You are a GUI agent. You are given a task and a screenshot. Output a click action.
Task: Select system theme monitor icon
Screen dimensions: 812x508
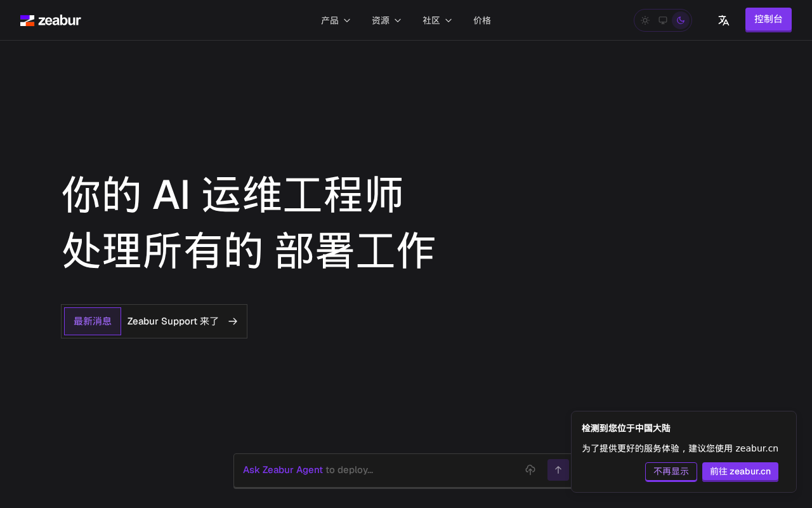point(663,20)
